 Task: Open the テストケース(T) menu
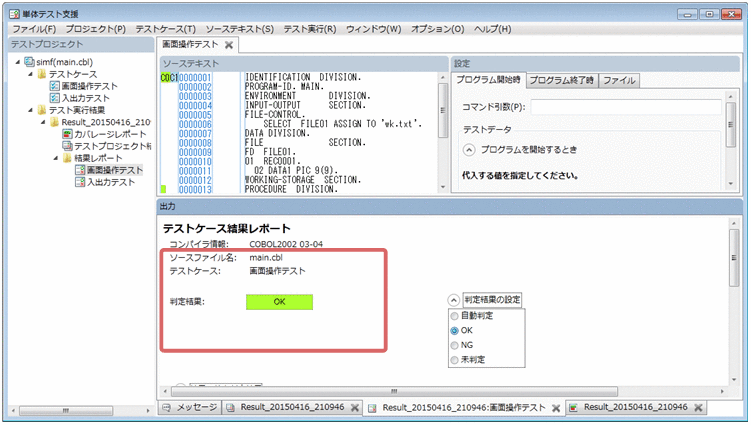(x=166, y=29)
